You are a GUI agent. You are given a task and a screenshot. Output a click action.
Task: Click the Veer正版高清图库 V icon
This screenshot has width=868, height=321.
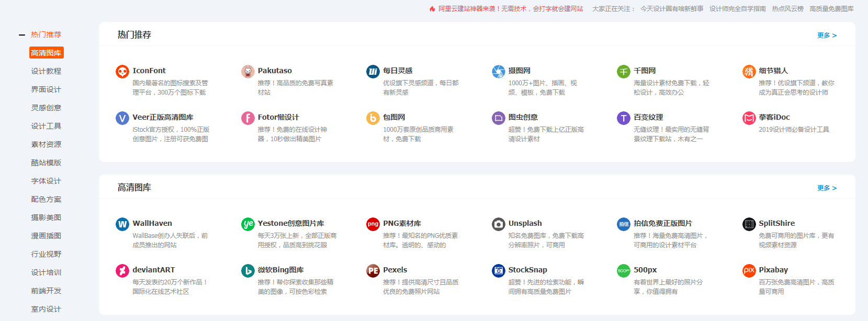[122, 118]
